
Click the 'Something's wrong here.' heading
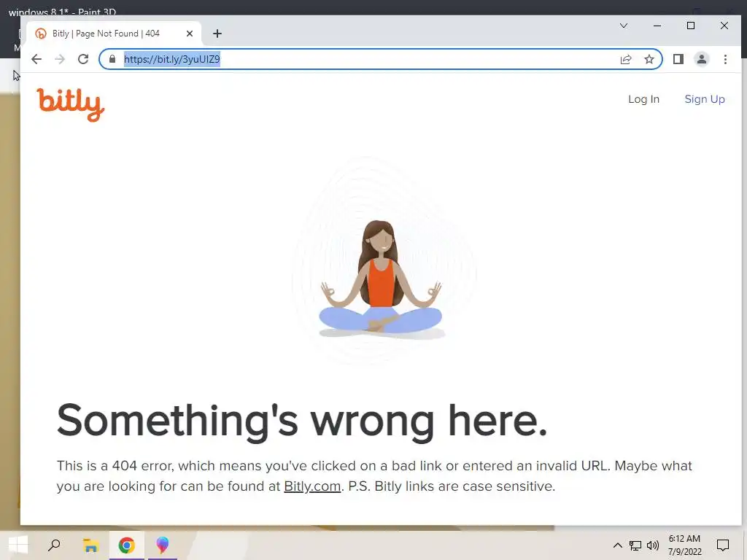pyautogui.click(x=302, y=421)
